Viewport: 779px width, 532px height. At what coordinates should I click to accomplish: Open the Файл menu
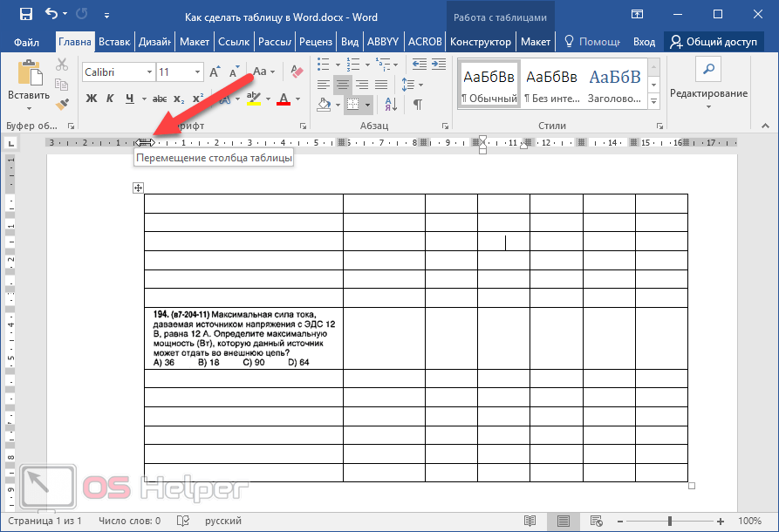26,42
